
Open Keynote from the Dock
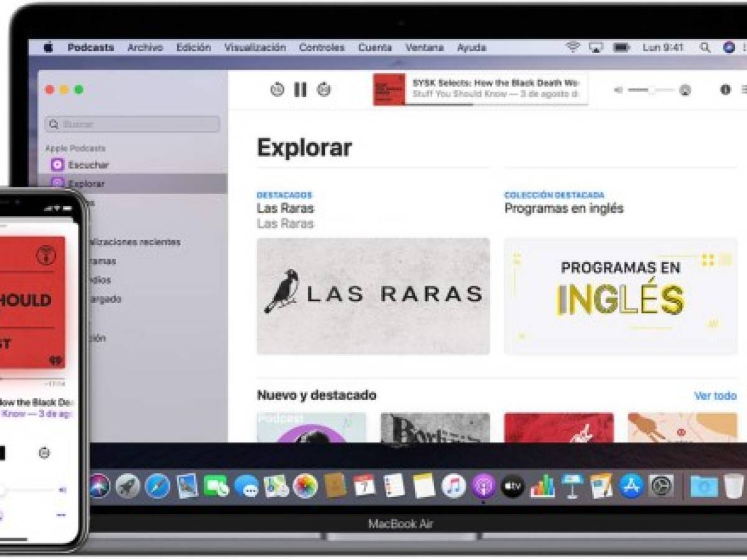(572, 486)
